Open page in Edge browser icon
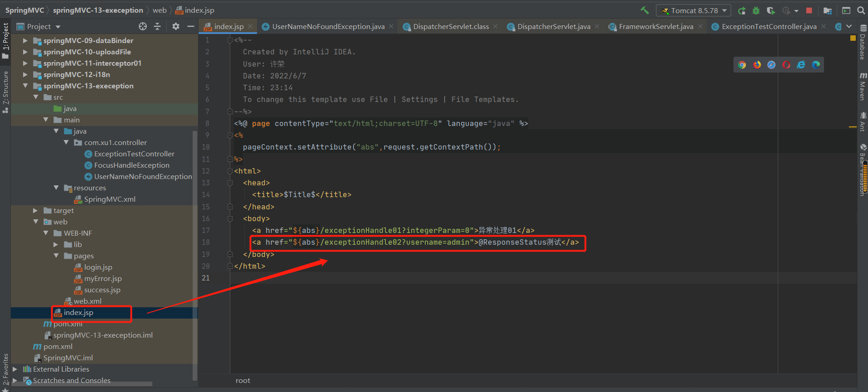 pyautogui.click(x=816, y=65)
